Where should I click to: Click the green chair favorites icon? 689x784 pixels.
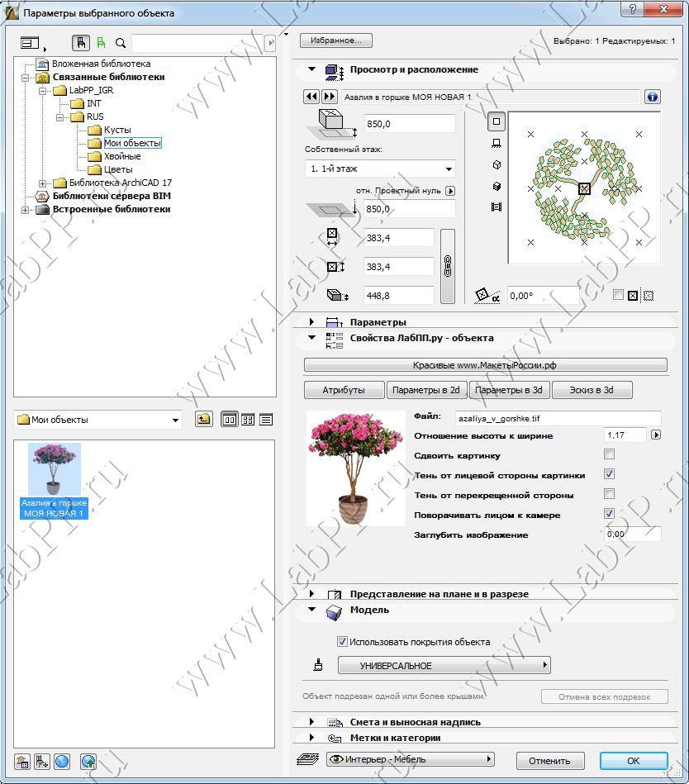point(101,43)
